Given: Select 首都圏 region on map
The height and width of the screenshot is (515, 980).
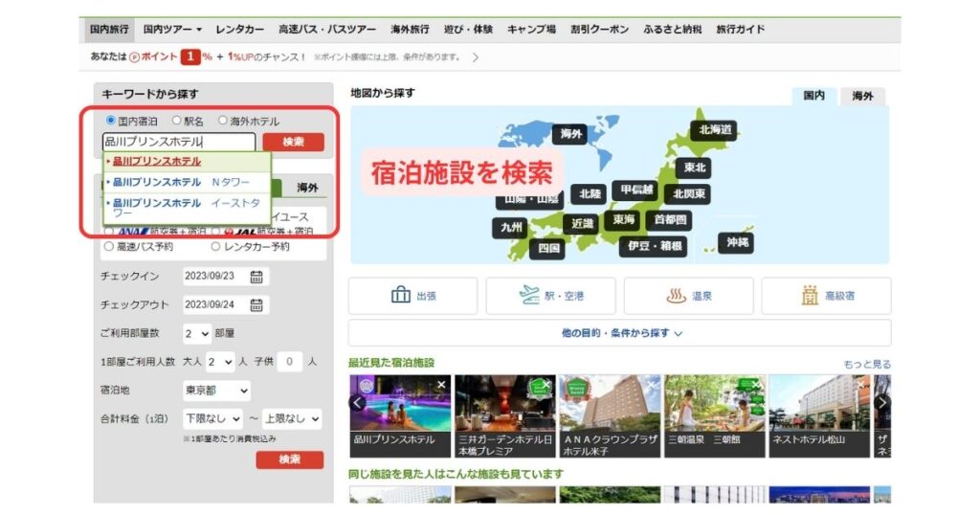Looking at the screenshot, I should coord(670,219).
